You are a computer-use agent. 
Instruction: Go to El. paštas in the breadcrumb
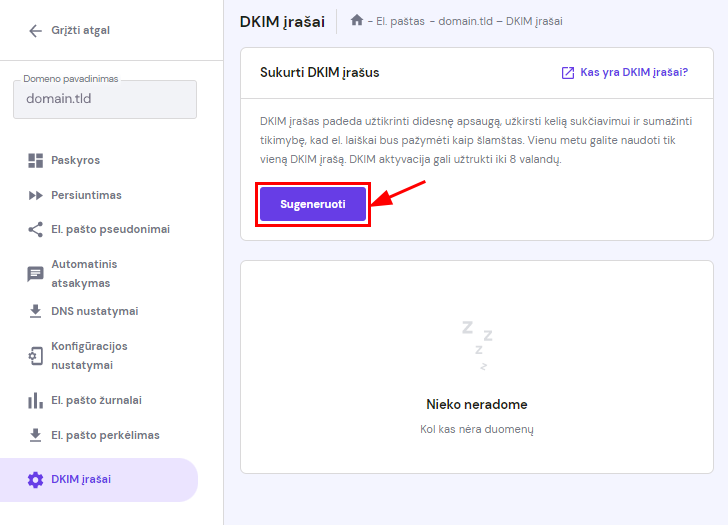(x=400, y=21)
